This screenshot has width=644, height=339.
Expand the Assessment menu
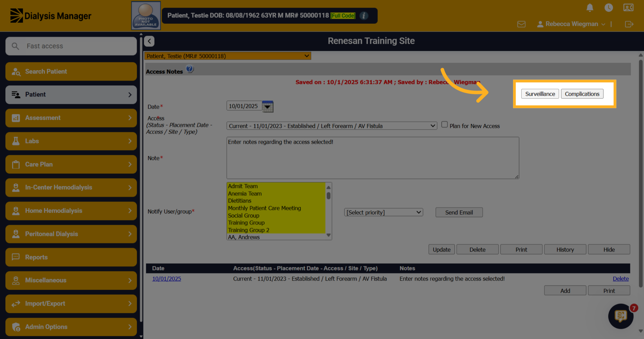pos(71,118)
